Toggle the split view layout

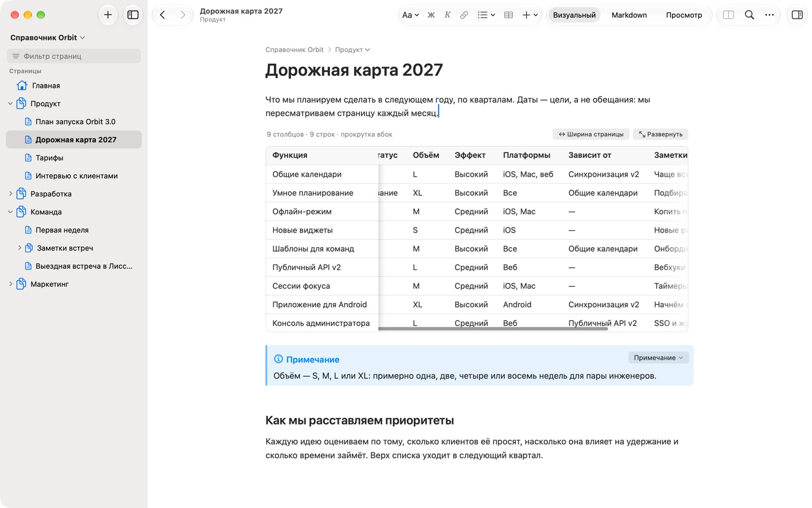coord(729,15)
